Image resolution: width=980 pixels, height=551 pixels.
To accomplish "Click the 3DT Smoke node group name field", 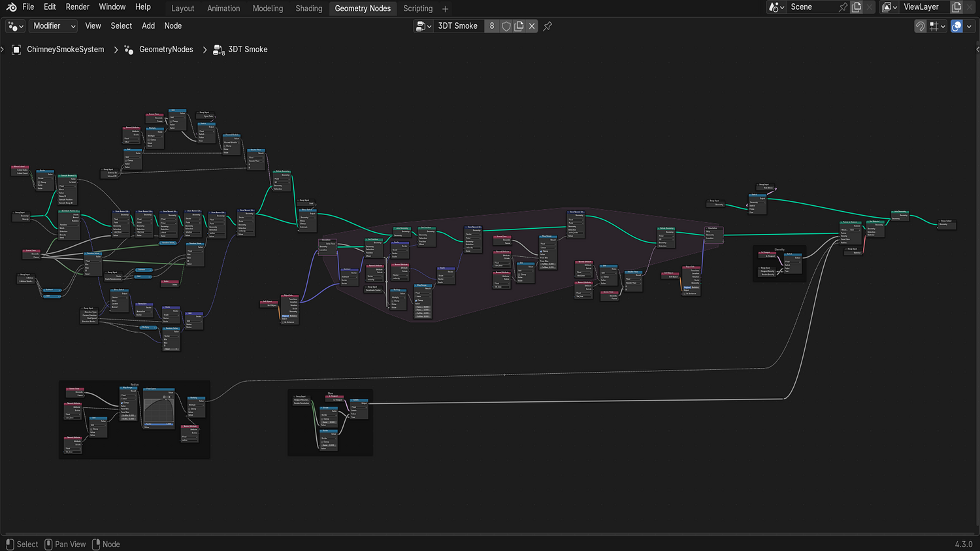I will coord(459,26).
